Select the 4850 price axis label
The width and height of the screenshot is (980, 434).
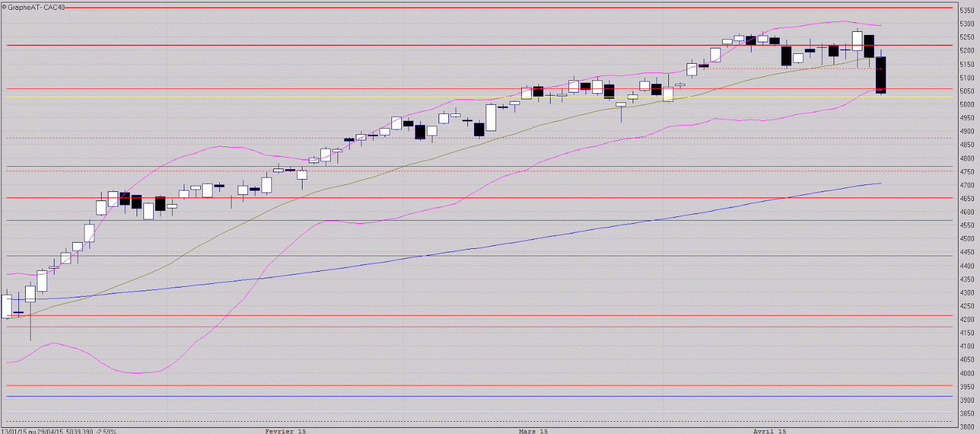[x=967, y=145]
